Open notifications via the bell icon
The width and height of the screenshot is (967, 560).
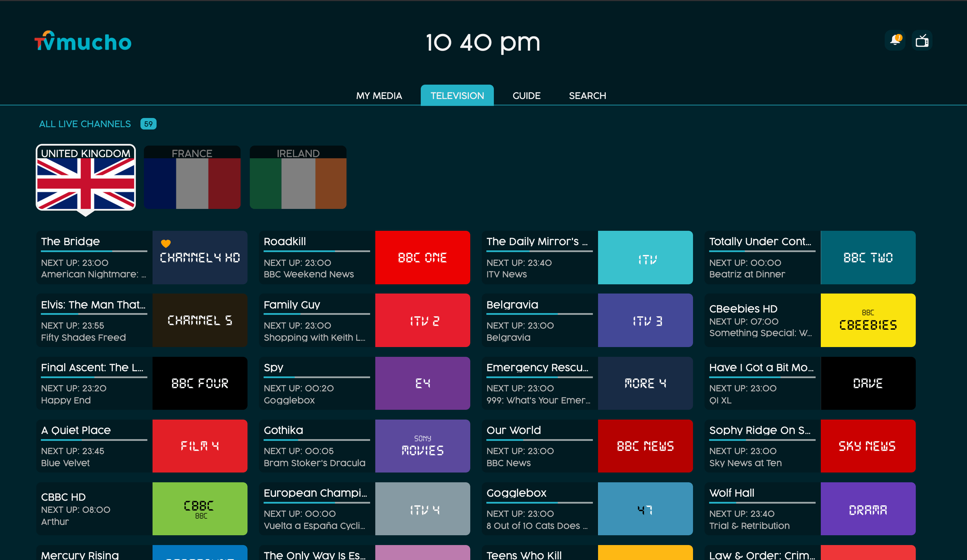[895, 40]
